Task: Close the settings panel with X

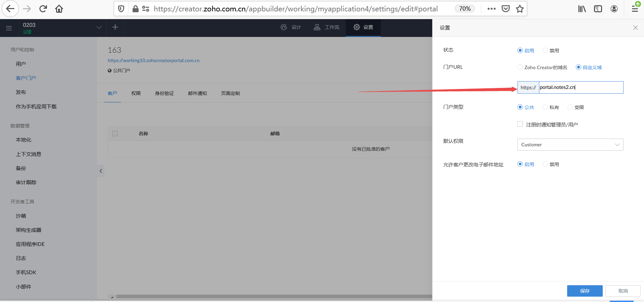Action: coord(635,28)
